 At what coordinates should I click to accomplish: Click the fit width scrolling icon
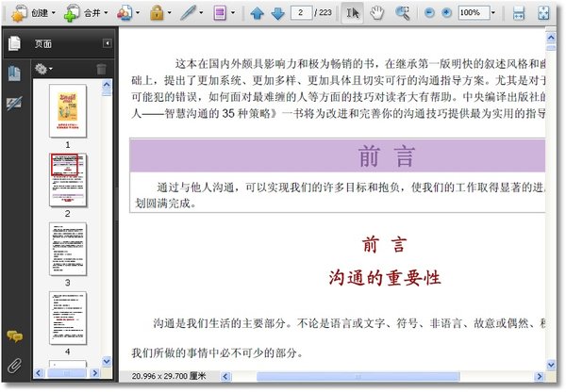point(519,13)
